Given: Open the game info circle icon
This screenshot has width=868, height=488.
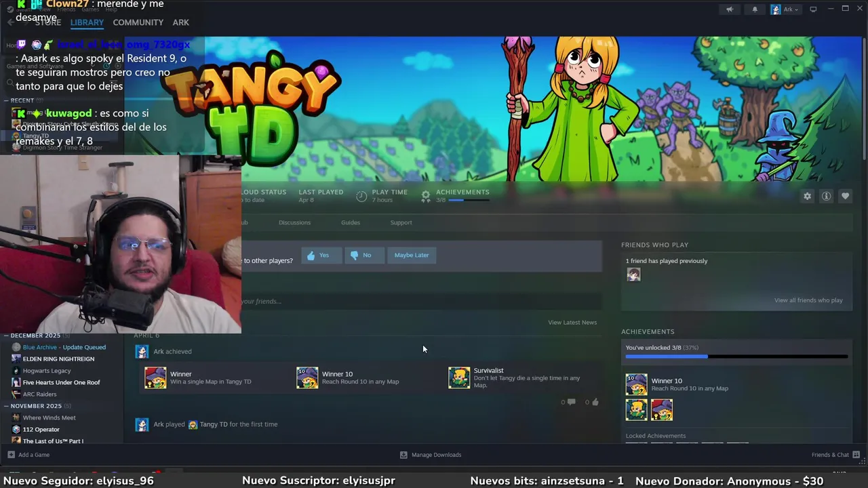Looking at the screenshot, I should tap(826, 196).
